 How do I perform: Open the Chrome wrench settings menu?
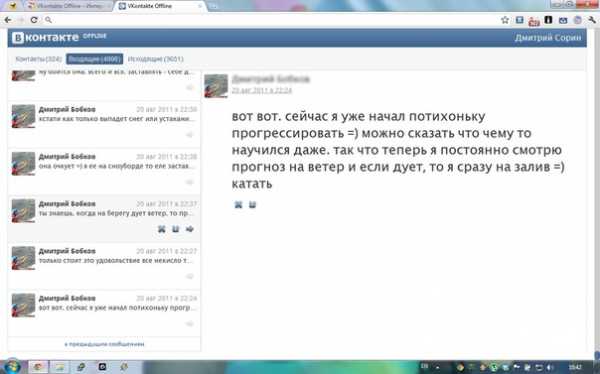tap(592, 20)
